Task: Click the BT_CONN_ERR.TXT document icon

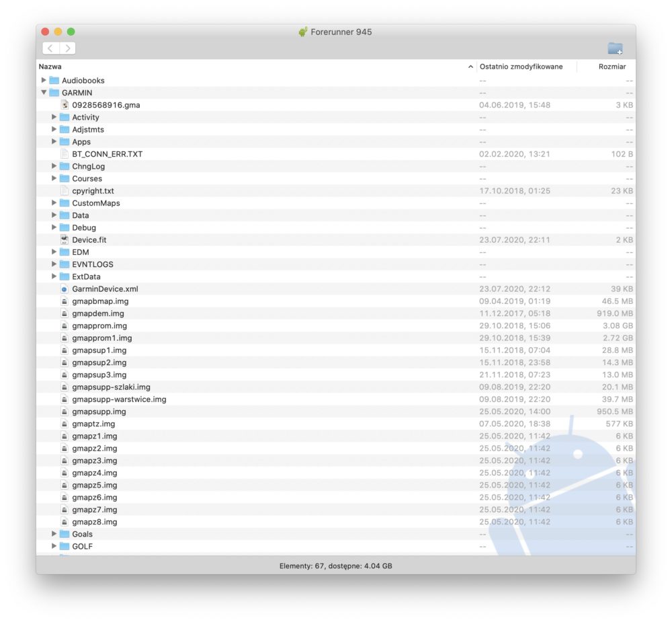Action: pos(65,154)
